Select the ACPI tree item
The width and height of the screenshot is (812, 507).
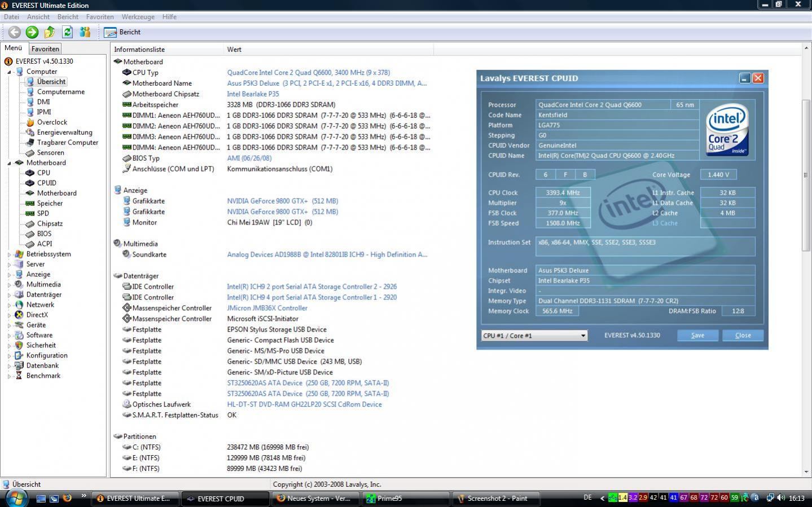45,244
